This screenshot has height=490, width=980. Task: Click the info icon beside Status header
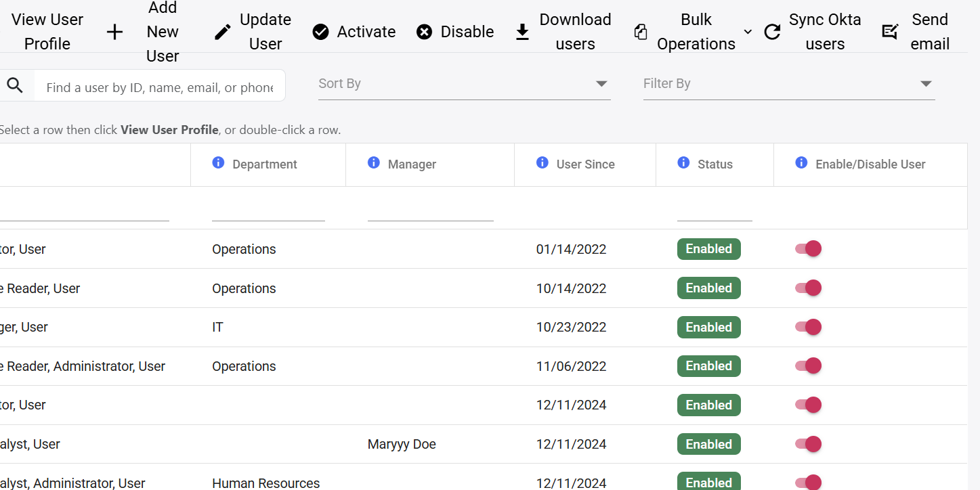coord(683,163)
